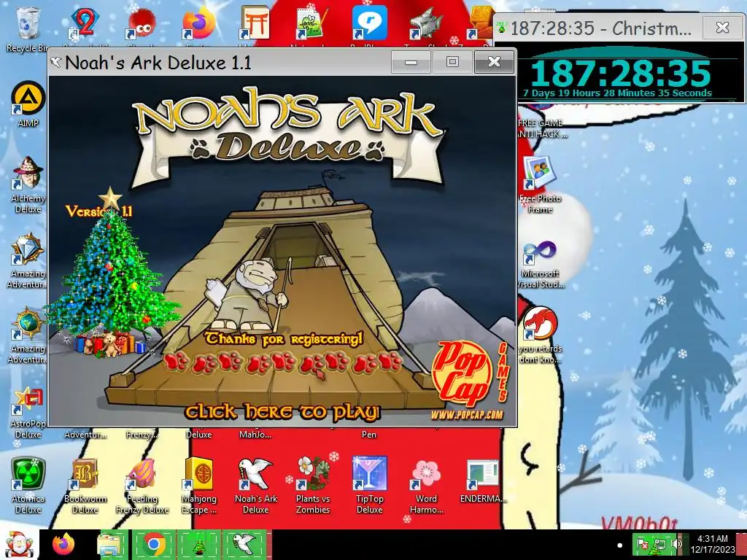Open TipTop Deluxe shortcut
This screenshot has width=747, height=560.
(369, 486)
